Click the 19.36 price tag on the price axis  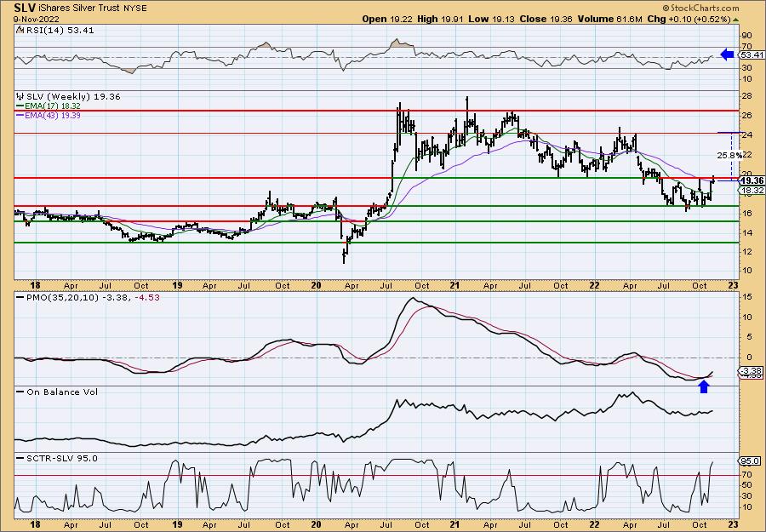(x=752, y=180)
